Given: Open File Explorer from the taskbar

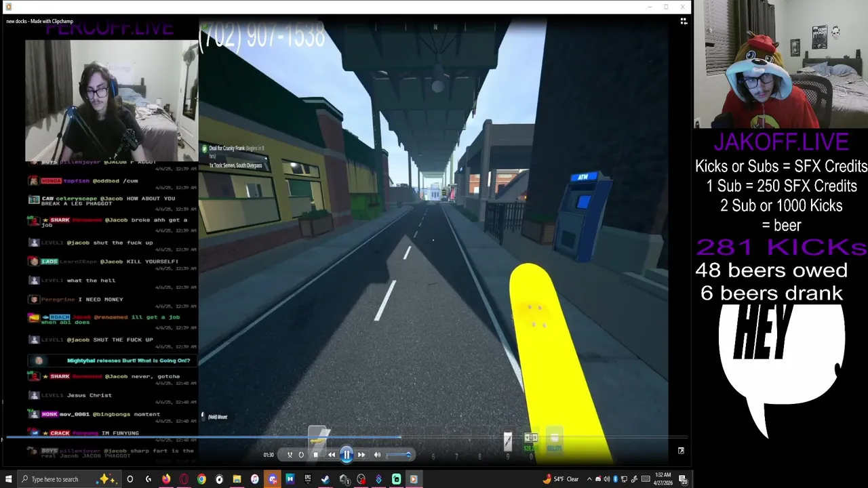Looking at the screenshot, I should (x=237, y=479).
